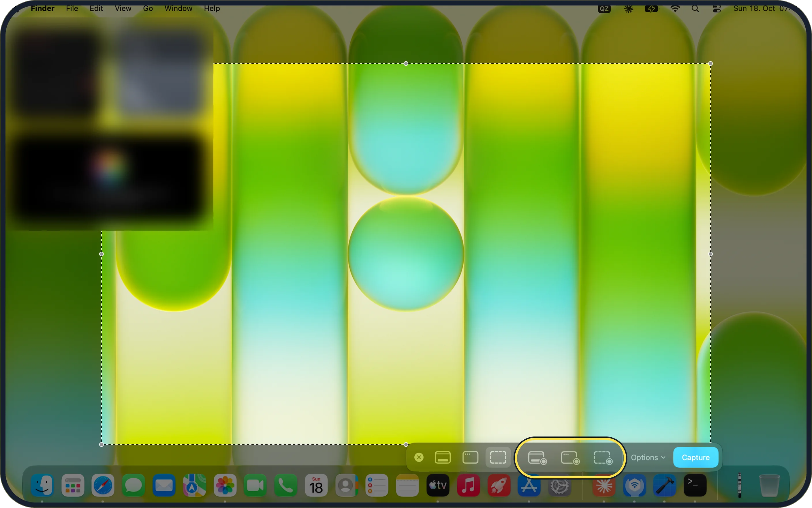This screenshot has height=508, width=812.
Task: Open the Window menu
Action: coord(178,8)
